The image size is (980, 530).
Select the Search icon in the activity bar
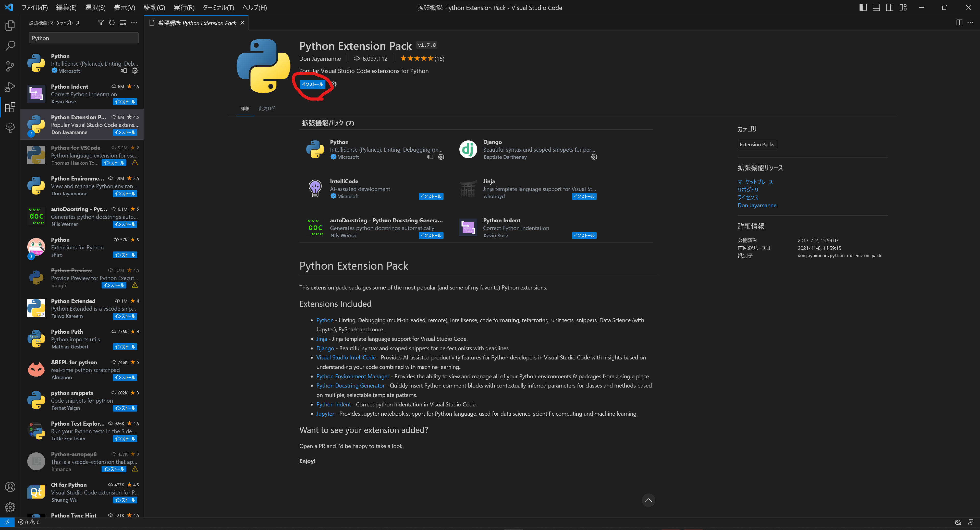pos(10,46)
